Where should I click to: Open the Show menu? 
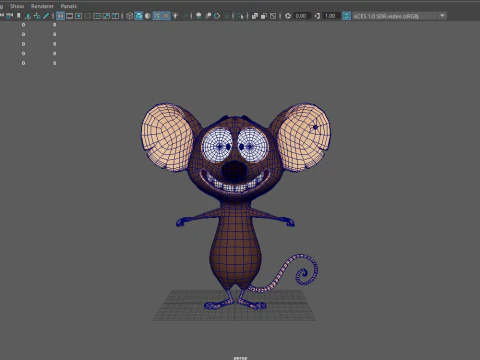17,6
